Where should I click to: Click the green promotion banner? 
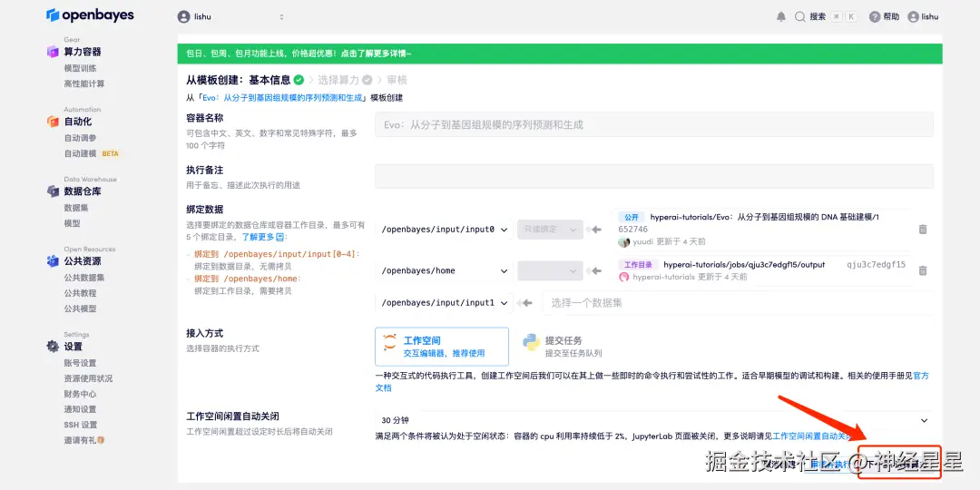560,54
